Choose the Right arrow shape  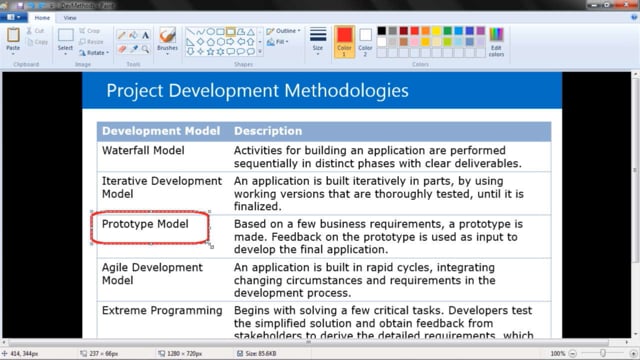click(x=231, y=42)
